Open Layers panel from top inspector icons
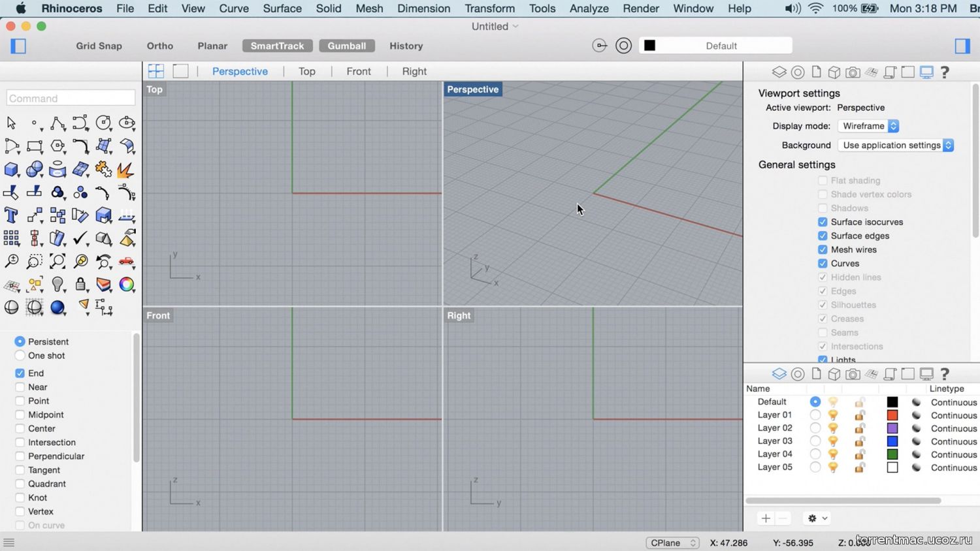This screenshot has height=551, width=980. click(x=779, y=72)
